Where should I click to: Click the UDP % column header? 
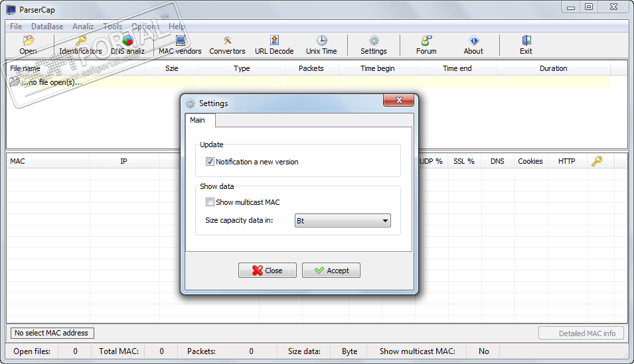click(432, 161)
